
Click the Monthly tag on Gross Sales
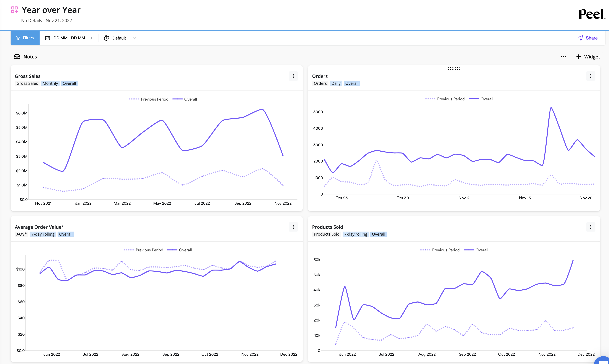[50, 83]
